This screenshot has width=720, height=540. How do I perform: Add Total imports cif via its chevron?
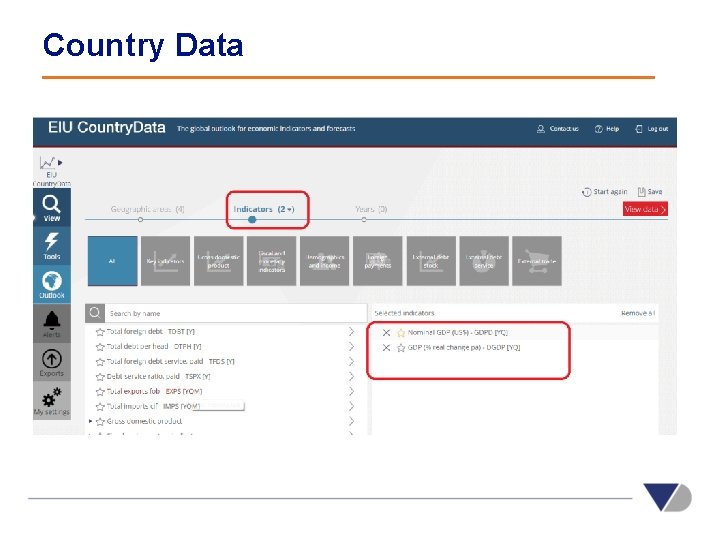(351, 406)
